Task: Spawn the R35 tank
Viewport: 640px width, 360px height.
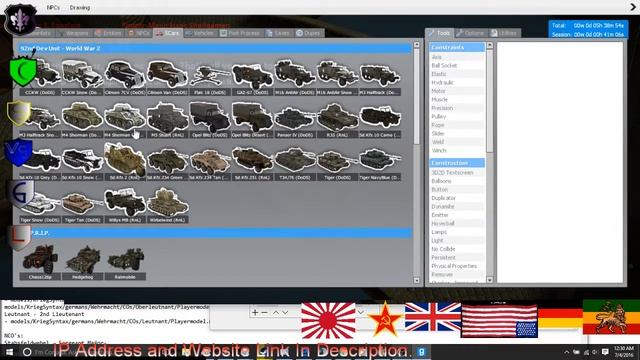Action: pyautogui.click(x=337, y=120)
